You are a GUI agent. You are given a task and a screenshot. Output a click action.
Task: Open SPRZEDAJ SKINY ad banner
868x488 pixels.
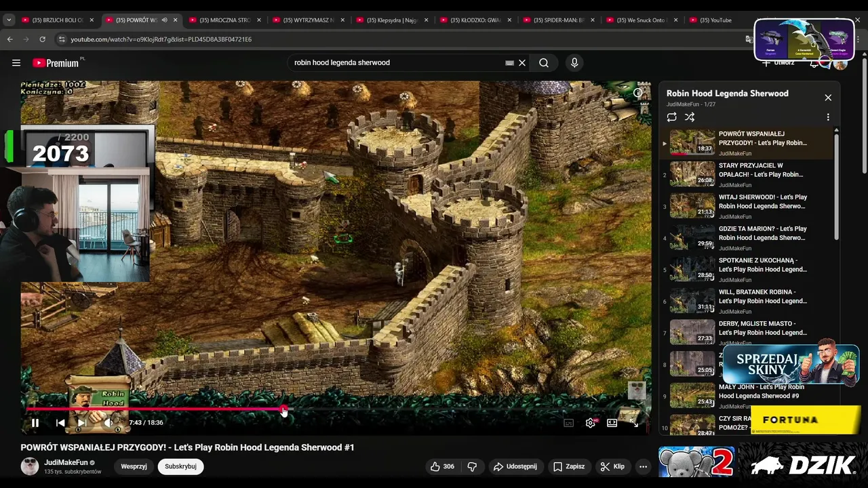[x=791, y=365]
